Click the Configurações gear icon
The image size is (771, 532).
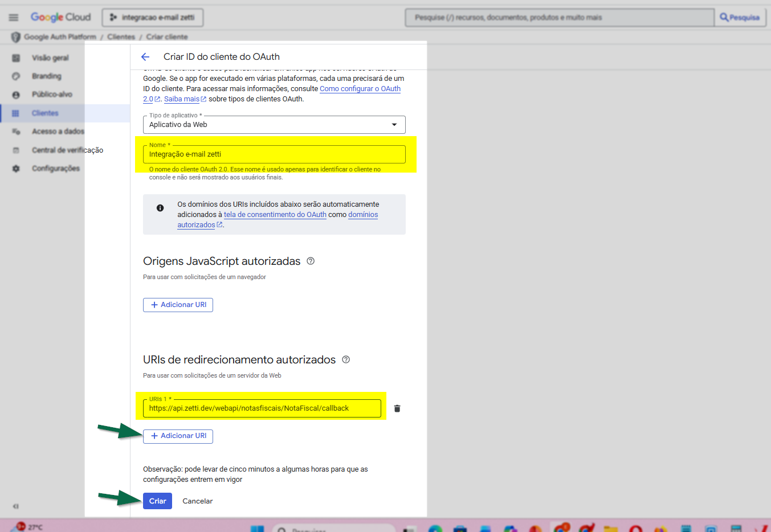click(16, 169)
